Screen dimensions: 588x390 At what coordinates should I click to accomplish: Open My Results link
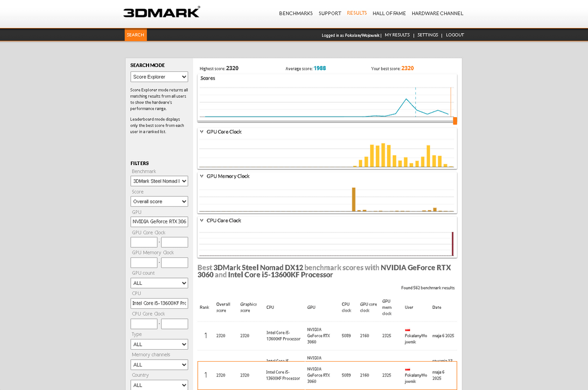point(397,35)
